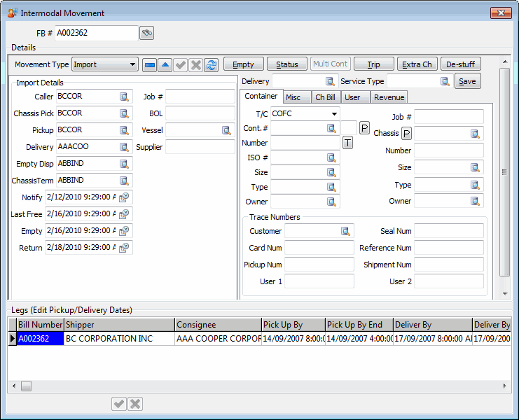Viewport: 519px width, 420px height.
Task: Click the search icon next to FB #
Action: tap(146, 33)
